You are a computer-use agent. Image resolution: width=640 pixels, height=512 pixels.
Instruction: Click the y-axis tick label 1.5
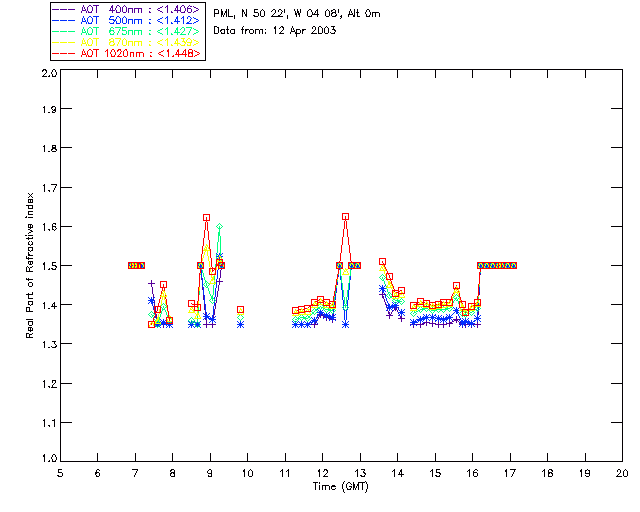point(49,266)
